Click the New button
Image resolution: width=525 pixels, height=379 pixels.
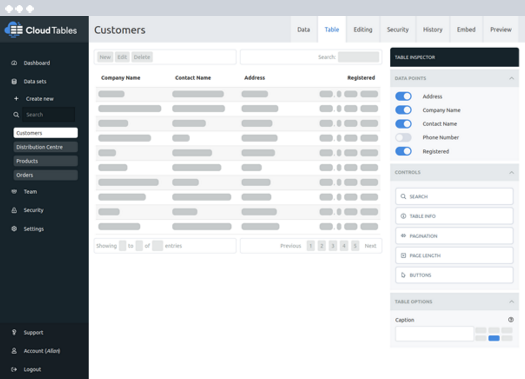(105, 57)
